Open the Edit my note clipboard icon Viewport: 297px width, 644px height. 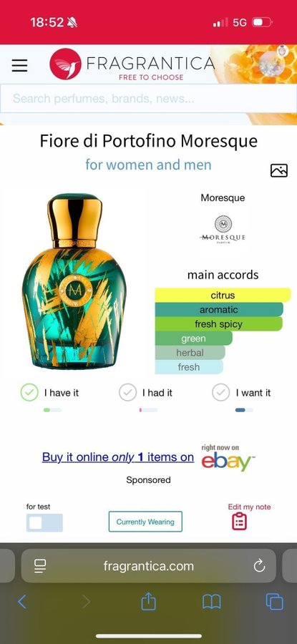[x=240, y=521]
